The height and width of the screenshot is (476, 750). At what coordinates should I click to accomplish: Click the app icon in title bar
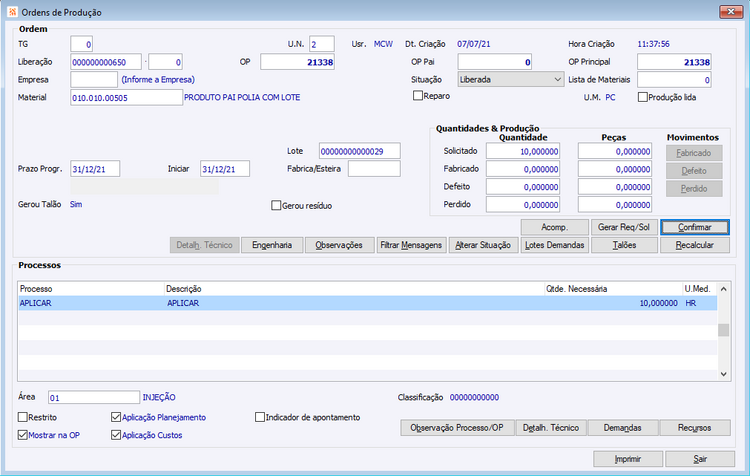(12, 11)
